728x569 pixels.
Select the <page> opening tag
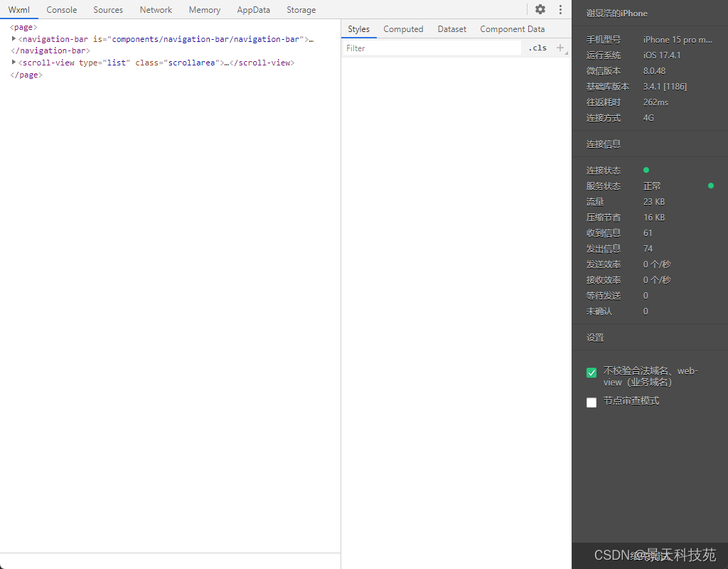point(23,28)
